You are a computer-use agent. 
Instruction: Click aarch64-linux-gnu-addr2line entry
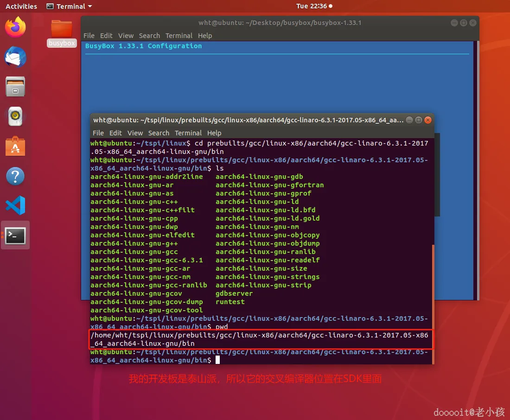147,177
